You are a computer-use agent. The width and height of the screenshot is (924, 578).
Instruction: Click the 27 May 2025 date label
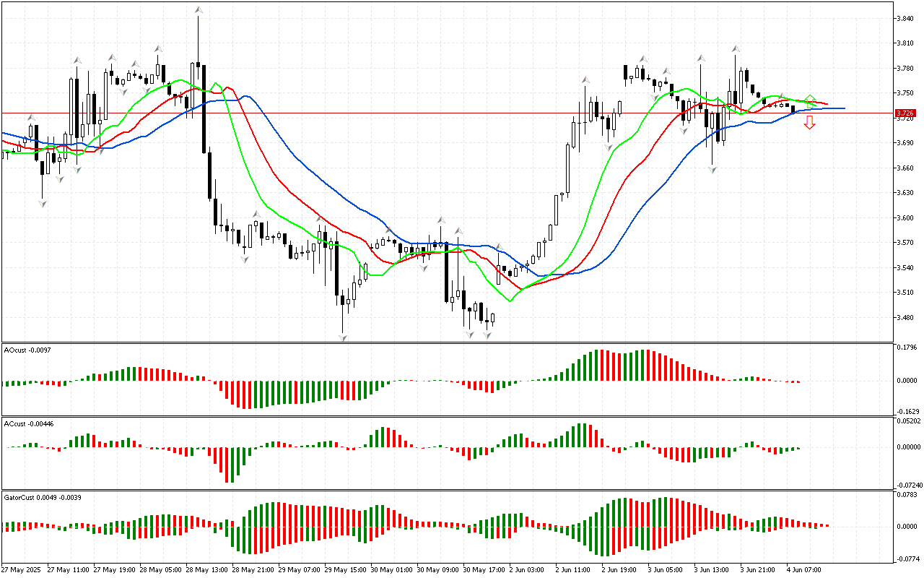pyautogui.click(x=22, y=569)
